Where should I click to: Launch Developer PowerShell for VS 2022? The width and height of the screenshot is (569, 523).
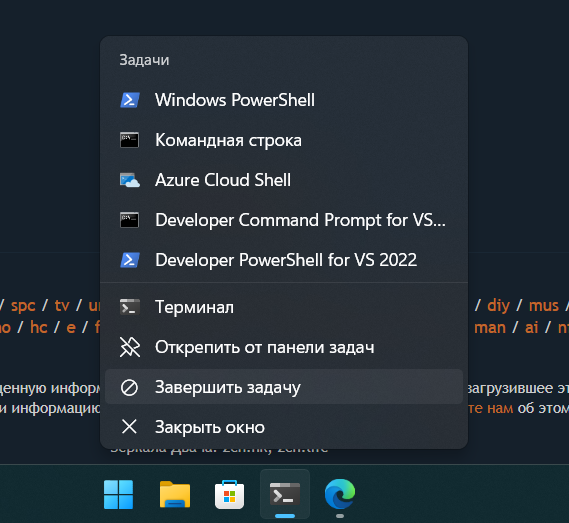(x=284, y=260)
